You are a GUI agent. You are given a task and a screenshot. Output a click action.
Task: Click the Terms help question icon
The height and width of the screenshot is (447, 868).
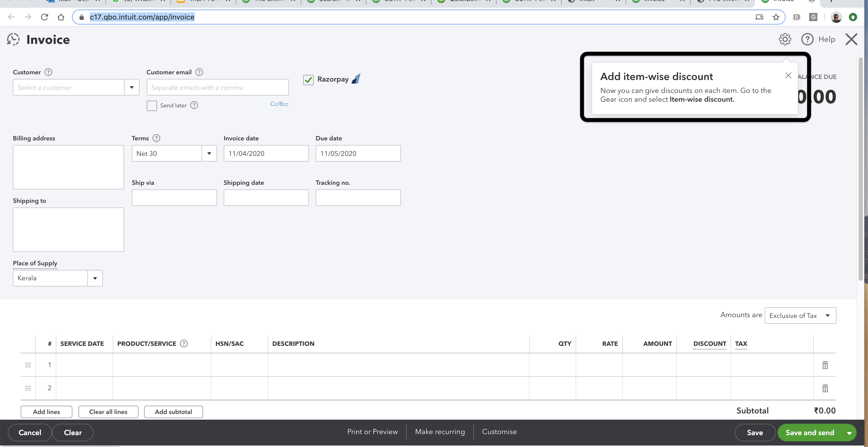click(156, 138)
